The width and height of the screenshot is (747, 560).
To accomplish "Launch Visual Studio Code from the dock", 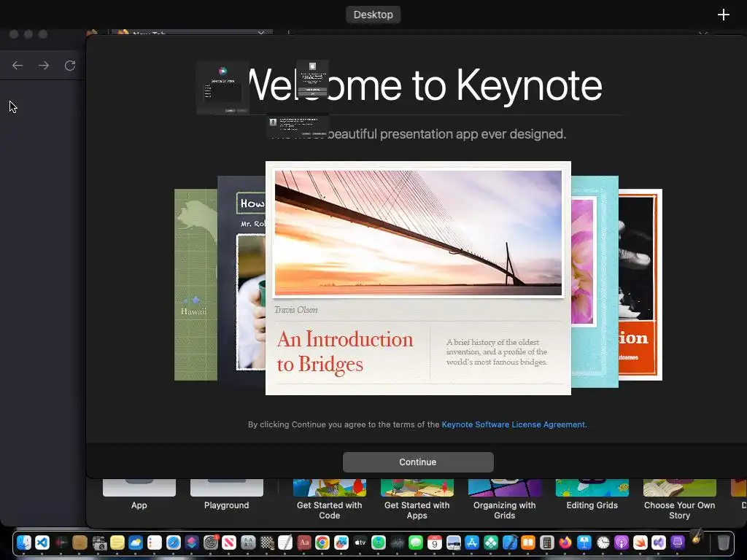I will coord(42,542).
